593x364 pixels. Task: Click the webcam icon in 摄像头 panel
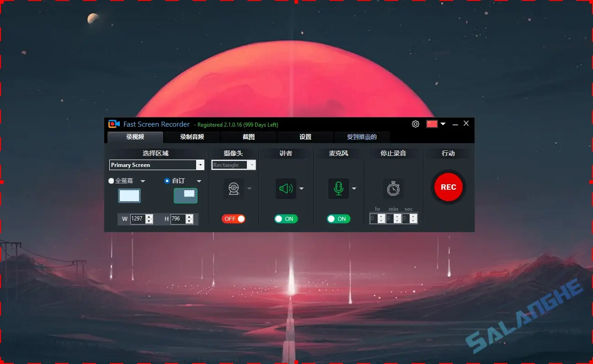(x=234, y=188)
